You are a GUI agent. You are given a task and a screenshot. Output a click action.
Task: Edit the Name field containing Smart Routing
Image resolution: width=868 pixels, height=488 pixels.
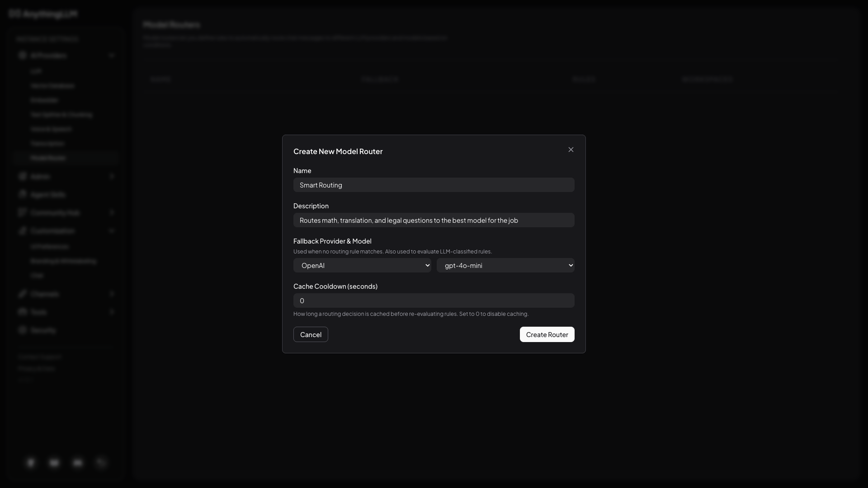tap(434, 185)
